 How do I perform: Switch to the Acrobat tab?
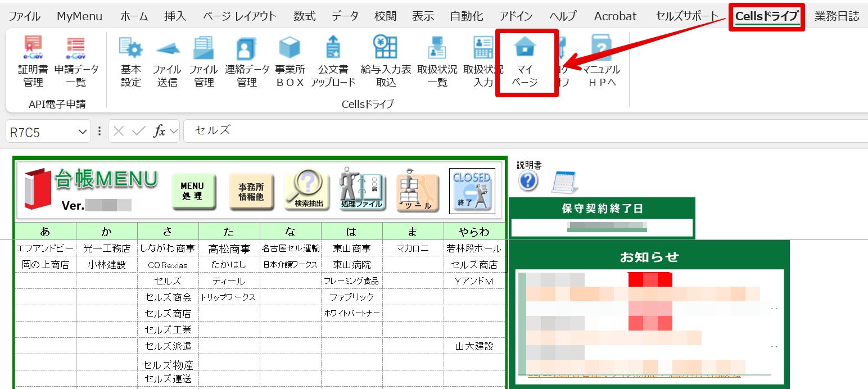click(x=615, y=16)
